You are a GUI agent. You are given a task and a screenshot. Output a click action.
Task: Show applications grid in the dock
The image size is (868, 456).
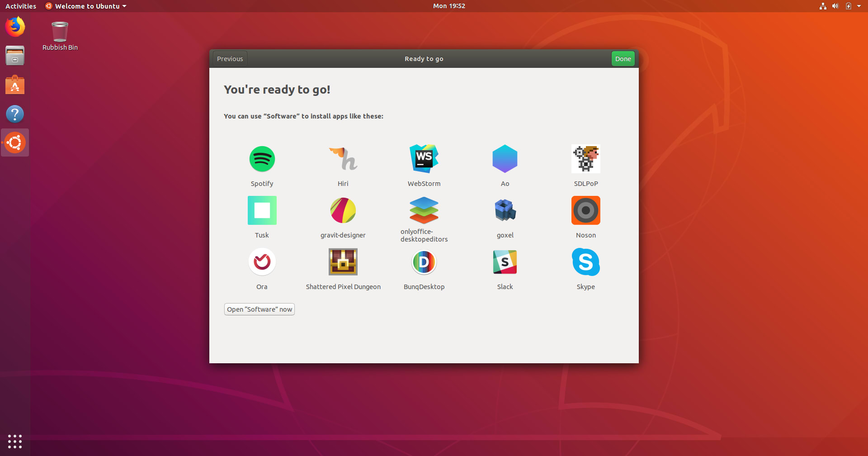15,441
